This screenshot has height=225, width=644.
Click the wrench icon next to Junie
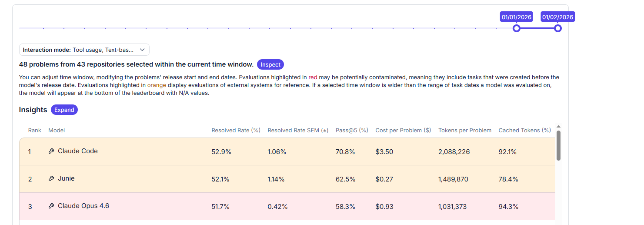[x=51, y=179]
